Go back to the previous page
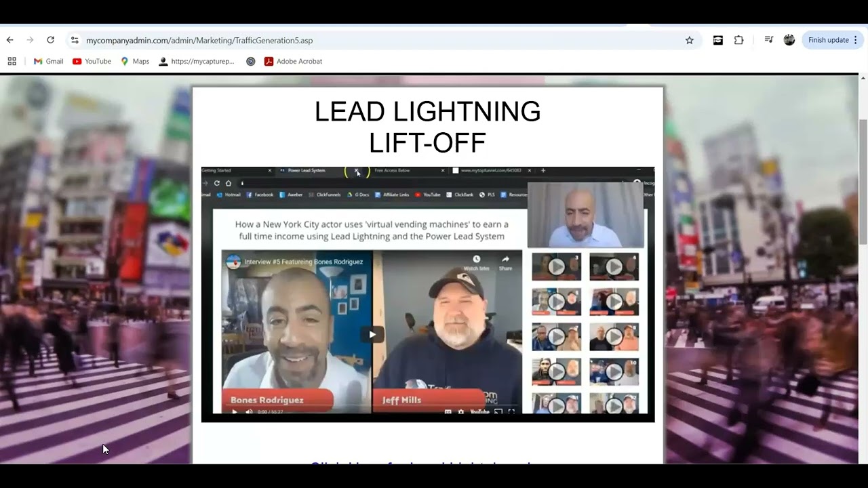This screenshot has width=868, height=488. [x=9, y=40]
